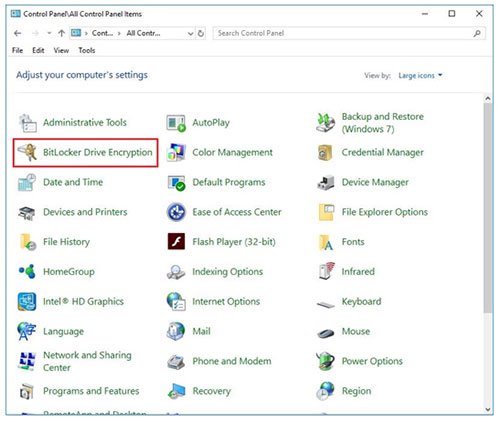Click the Indexing Options link
Image resolution: width=500 pixels, height=422 pixels.
(x=228, y=272)
